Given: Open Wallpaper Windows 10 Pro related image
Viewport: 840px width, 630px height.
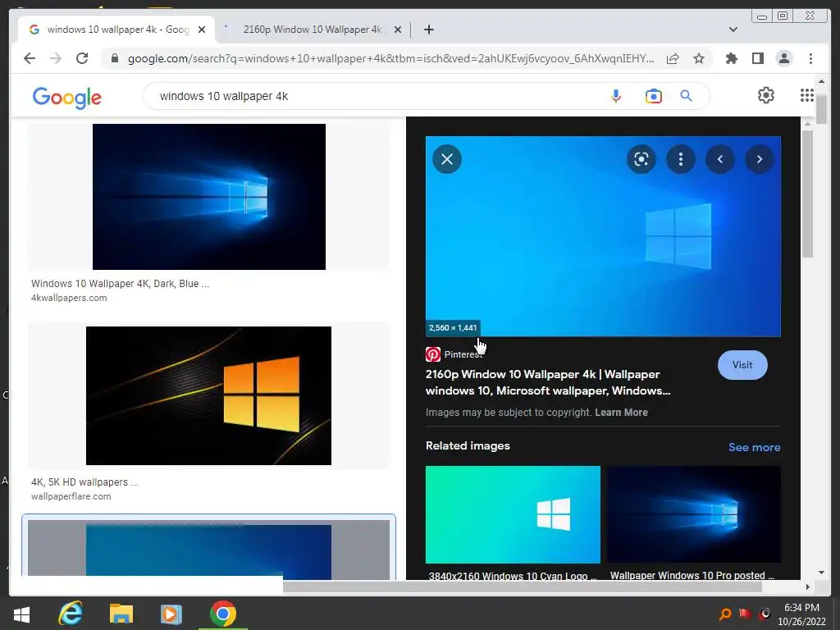Looking at the screenshot, I should 694,514.
